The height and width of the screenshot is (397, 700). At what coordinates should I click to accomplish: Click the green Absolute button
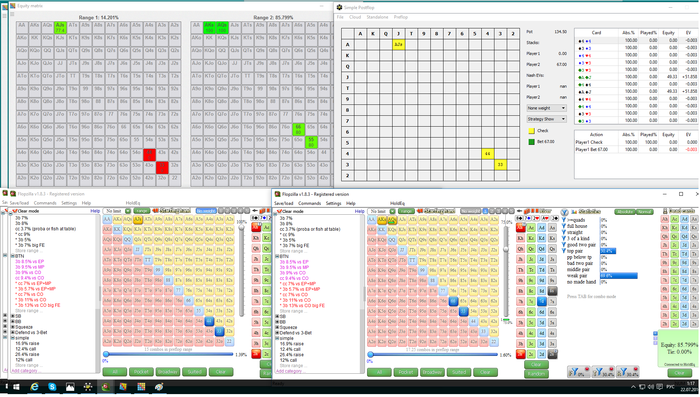click(625, 212)
